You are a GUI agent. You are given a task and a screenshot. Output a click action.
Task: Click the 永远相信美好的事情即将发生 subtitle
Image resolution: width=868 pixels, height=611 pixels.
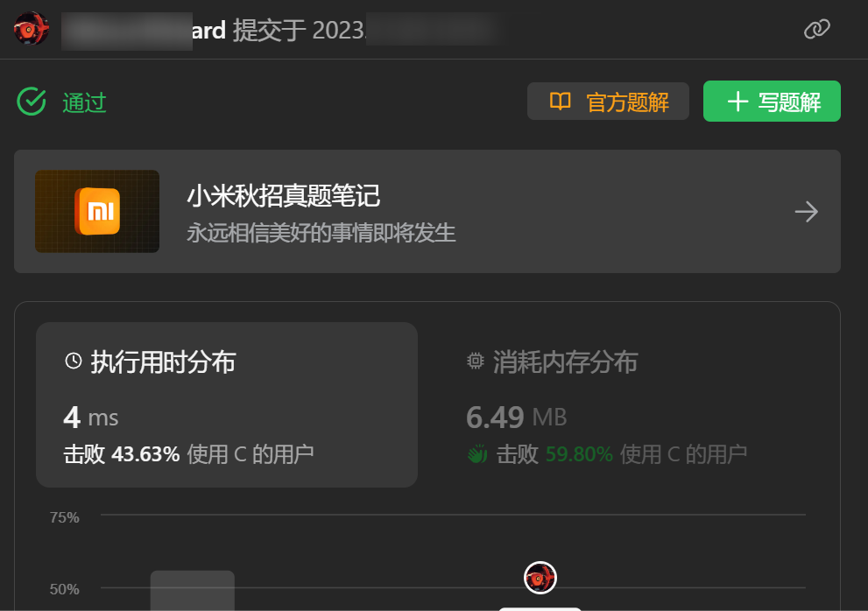tap(321, 233)
